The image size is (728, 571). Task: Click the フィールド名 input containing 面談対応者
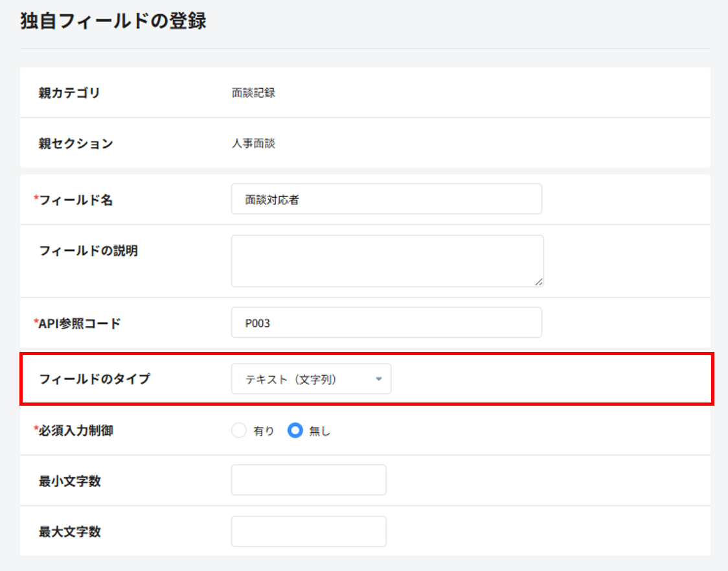(386, 199)
